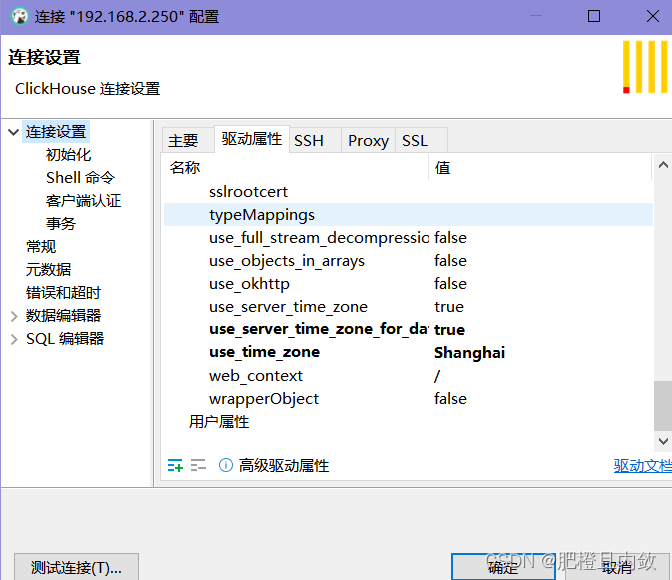
Task: Select SQL 编辑器 in the tree
Action: tap(65, 339)
